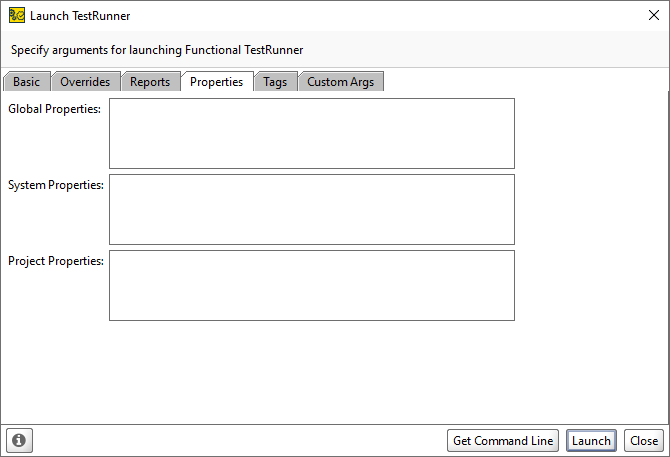The width and height of the screenshot is (670, 457).
Task: Focus the System Properties text area
Action: pyautogui.click(x=312, y=210)
